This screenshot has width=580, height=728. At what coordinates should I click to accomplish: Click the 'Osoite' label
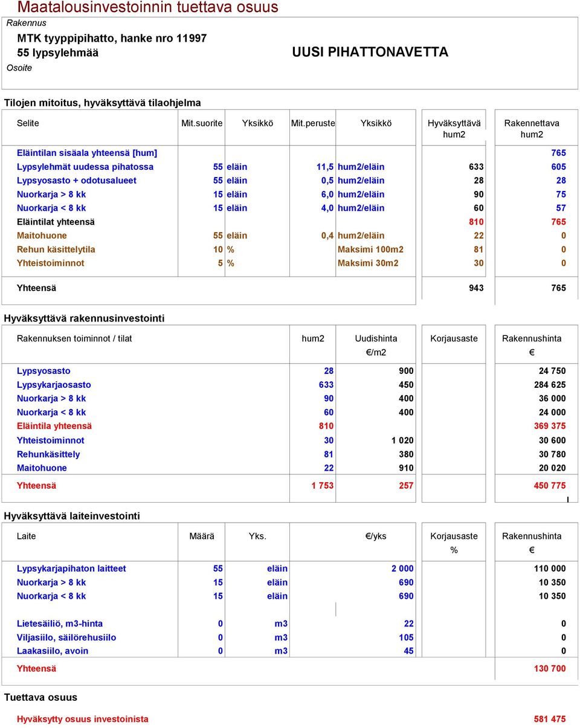19,68
